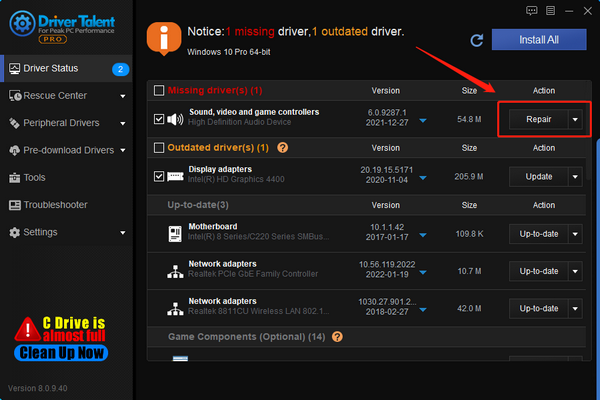Click the Driver Talent logo icon
Image resolution: width=600 pixels, height=400 pixels.
[22, 23]
